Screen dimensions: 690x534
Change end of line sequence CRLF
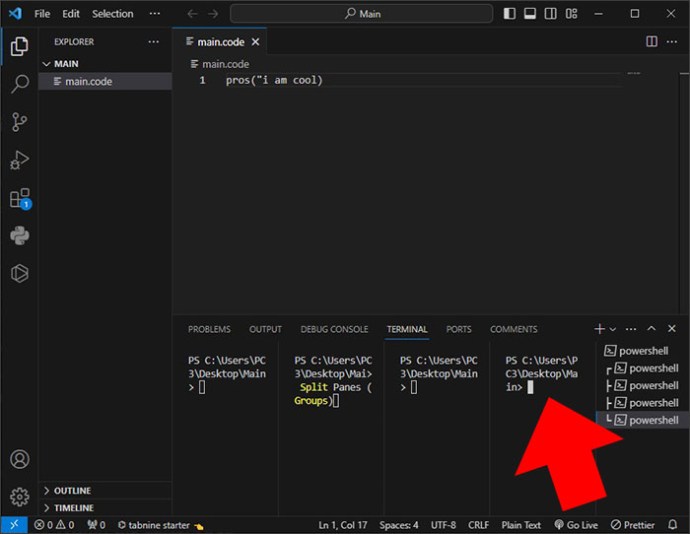tap(478, 525)
